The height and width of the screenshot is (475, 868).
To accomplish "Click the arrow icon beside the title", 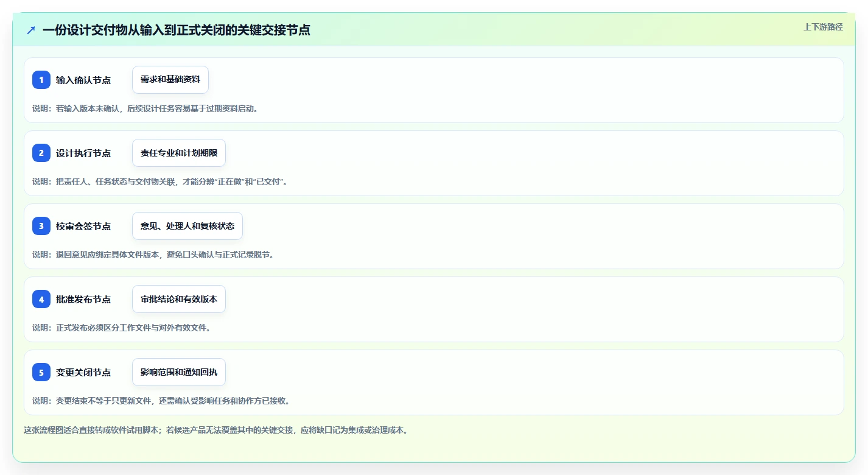I will 31,30.
